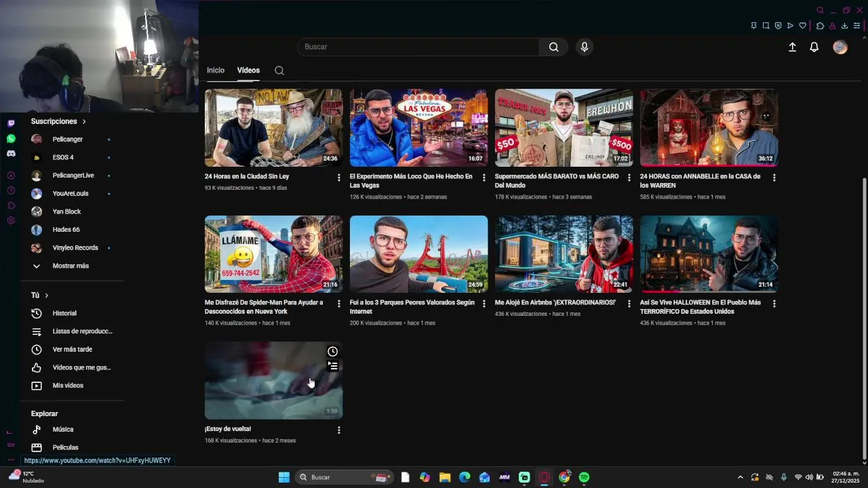Open the extensions puzzle icon in toolbar

pyautogui.click(x=820, y=26)
